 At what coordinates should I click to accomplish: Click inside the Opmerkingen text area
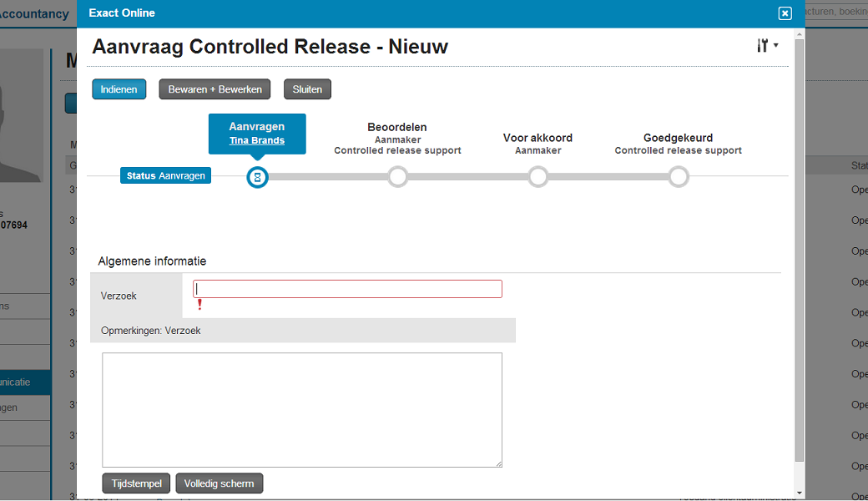click(x=301, y=409)
